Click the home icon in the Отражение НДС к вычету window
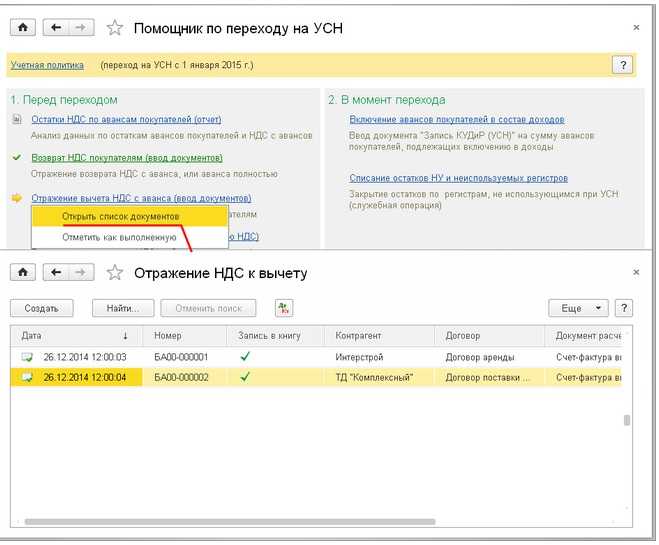This screenshot has height=545, width=659. (x=23, y=273)
